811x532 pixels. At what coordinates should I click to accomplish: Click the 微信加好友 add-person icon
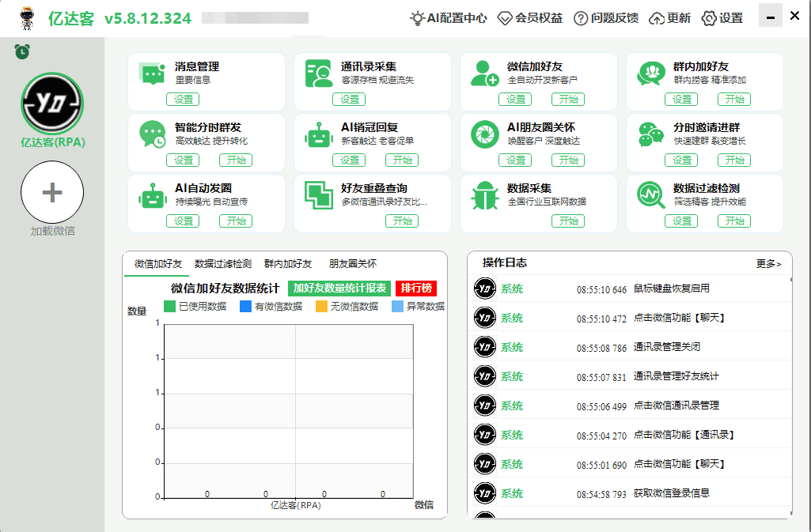[x=485, y=74]
